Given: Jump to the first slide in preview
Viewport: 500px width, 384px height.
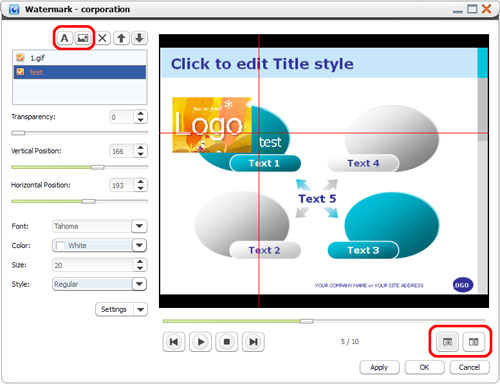Looking at the screenshot, I should pyautogui.click(x=174, y=342).
